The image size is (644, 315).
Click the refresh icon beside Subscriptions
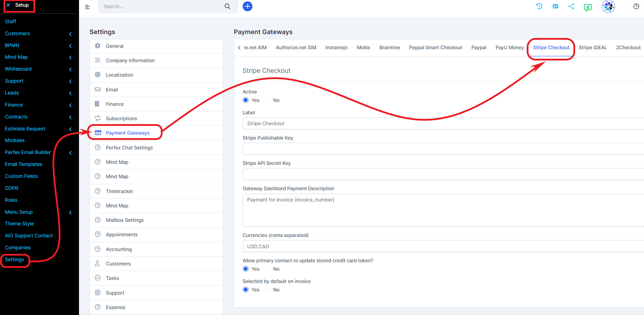pyautogui.click(x=98, y=118)
